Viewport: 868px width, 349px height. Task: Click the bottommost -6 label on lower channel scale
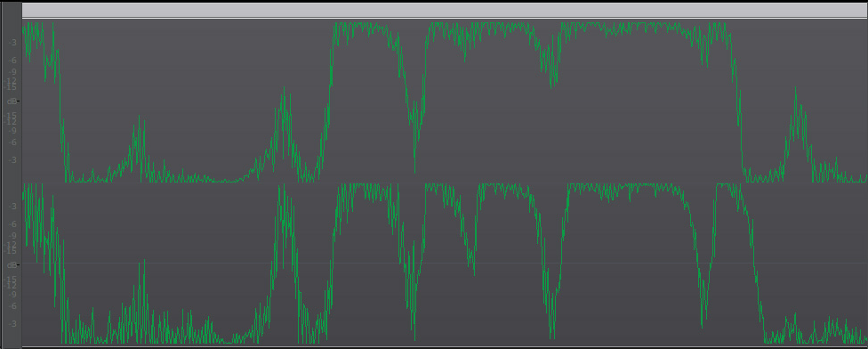click(x=12, y=306)
